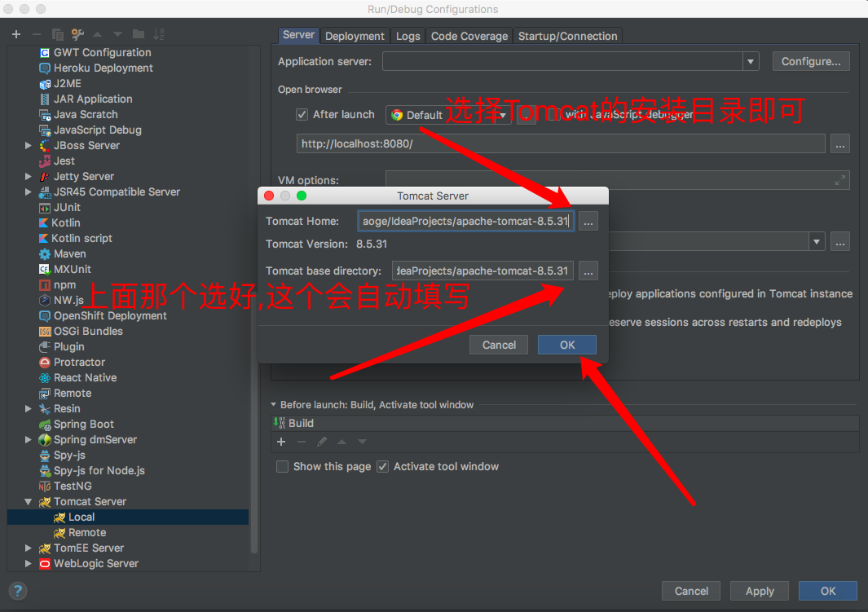Select the Java Scratch entry
The image size is (868, 612).
coord(86,115)
